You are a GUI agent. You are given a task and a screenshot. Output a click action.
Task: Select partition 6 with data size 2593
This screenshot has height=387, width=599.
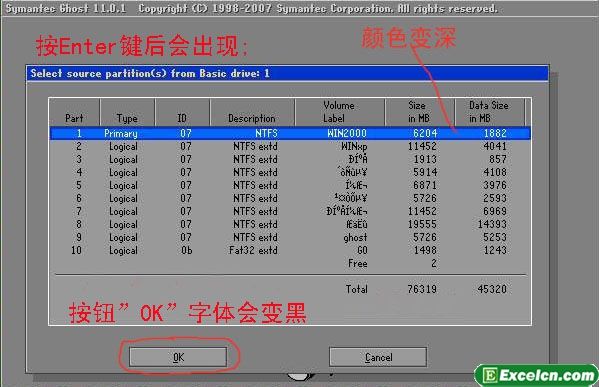[x=290, y=198]
